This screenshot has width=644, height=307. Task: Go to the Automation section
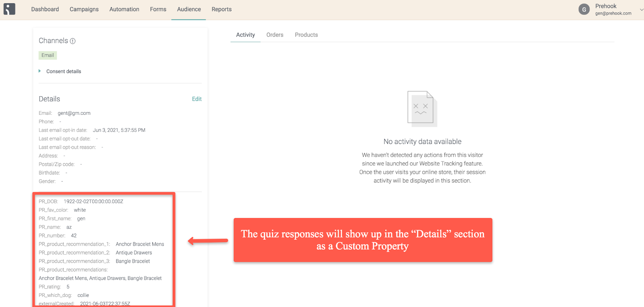click(124, 9)
